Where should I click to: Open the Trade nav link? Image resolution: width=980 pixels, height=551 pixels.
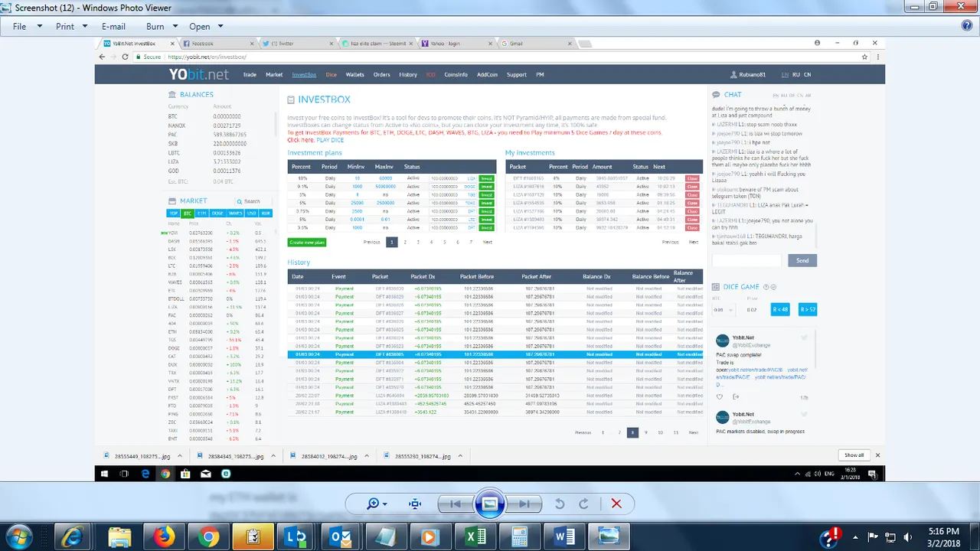250,75
